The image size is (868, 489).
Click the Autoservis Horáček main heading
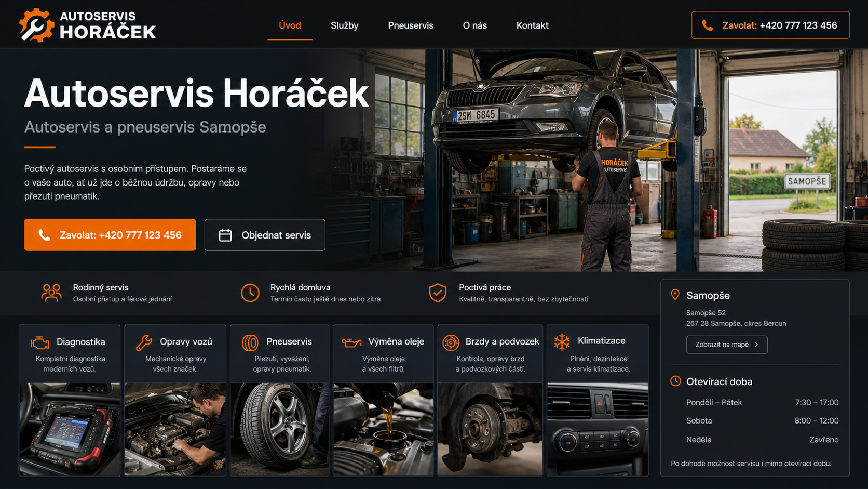[196, 94]
